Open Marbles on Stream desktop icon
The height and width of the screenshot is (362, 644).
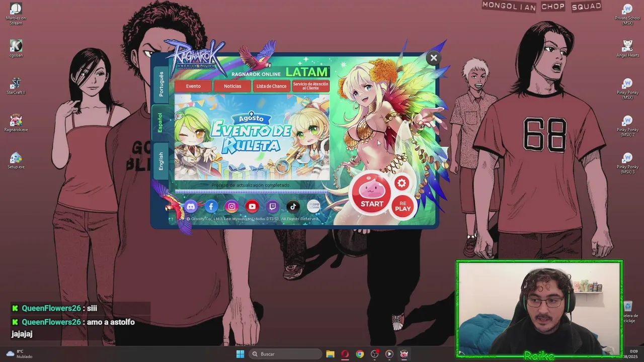(x=16, y=14)
